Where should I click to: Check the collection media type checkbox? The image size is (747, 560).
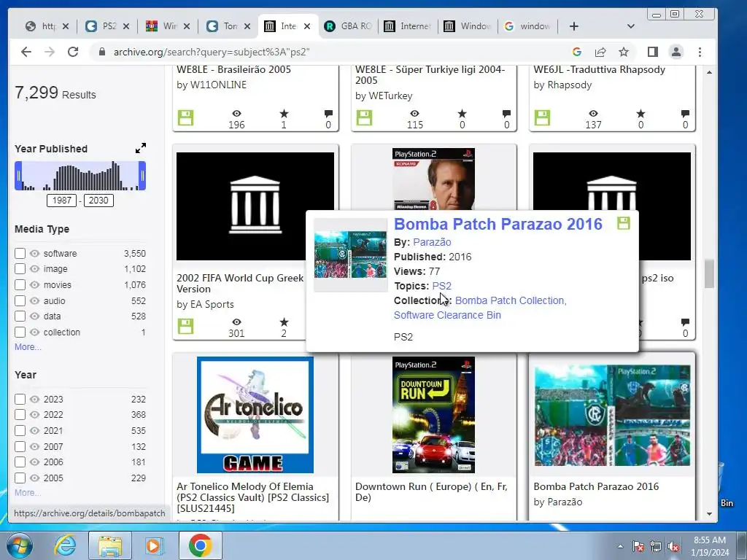pyautogui.click(x=20, y=332)
